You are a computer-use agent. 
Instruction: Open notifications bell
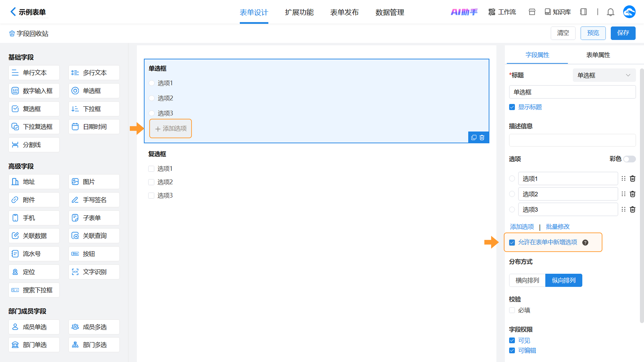tap(610, 12)
